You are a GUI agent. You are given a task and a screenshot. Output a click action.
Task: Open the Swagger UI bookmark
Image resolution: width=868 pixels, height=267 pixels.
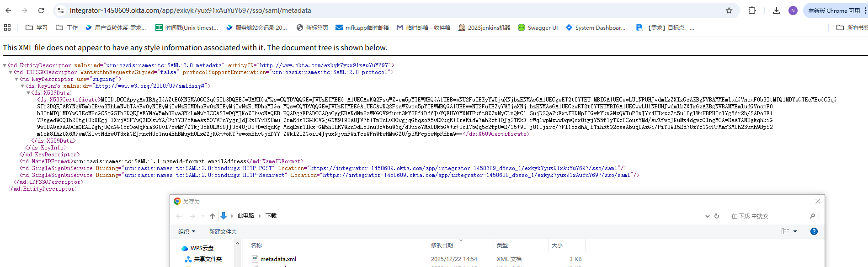click(538, 27)
